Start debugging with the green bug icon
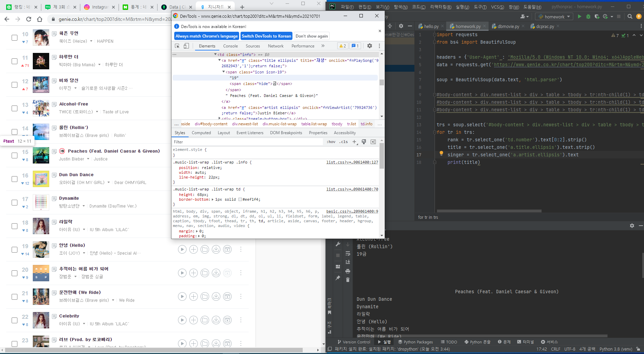The width and height of the screenshot is (644, 354). pos(588,16)
